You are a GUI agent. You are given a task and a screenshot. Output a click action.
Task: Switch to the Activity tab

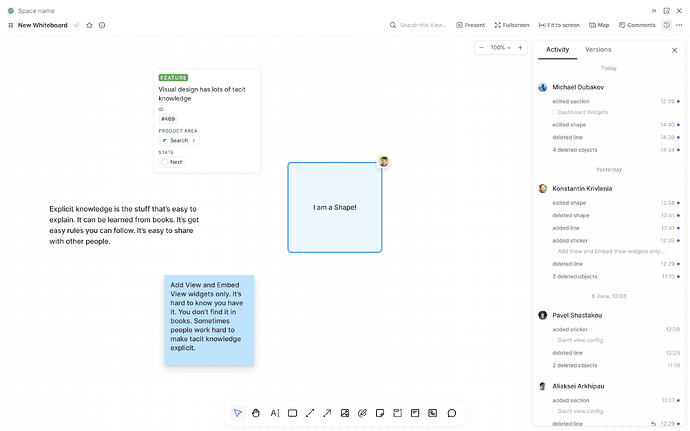click(x=558, y=49)
